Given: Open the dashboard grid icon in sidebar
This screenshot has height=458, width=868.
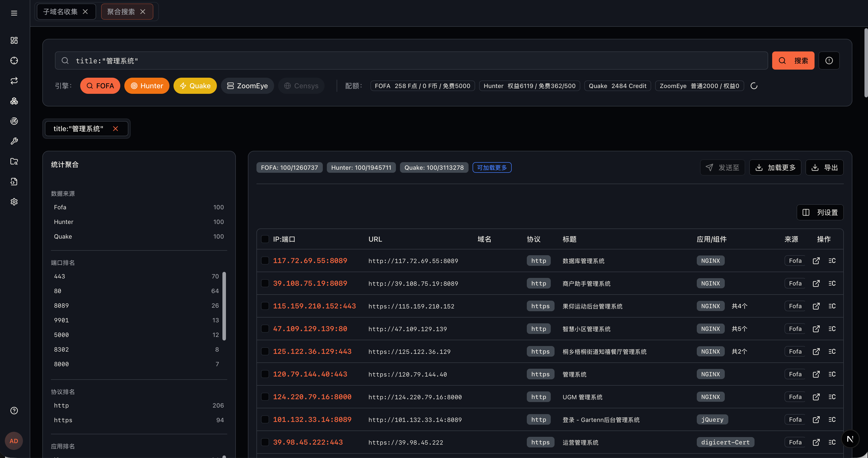Looking at the screenshot, I should 14,40.
